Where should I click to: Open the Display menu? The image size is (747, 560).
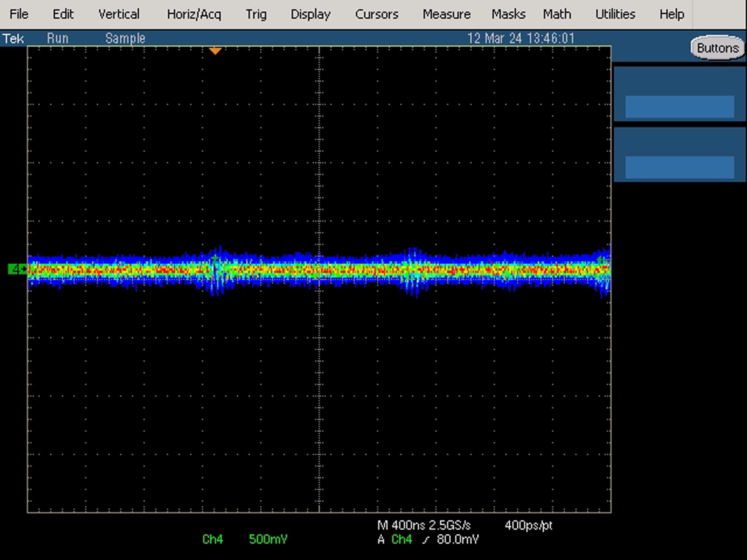tap(310, 14)
